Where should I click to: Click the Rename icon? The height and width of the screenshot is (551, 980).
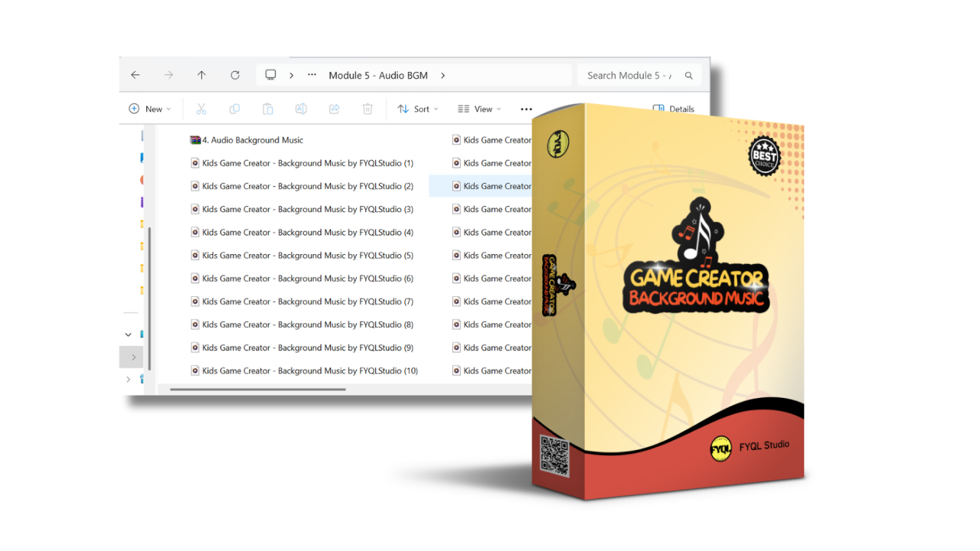tap(301, 109)
